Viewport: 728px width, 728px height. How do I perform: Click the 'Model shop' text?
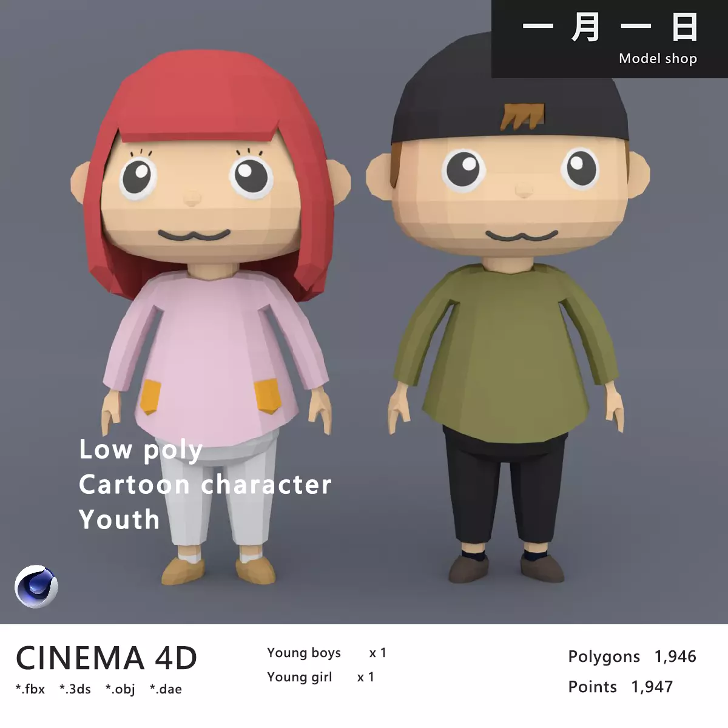tap(658, 59)
